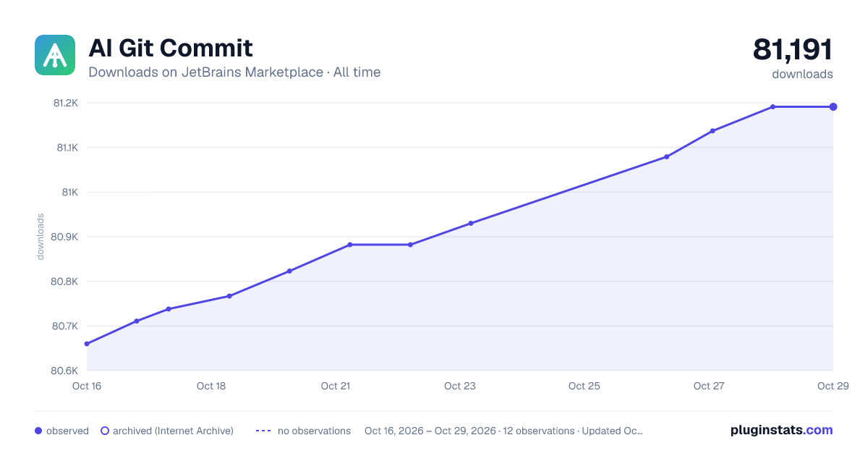
Task: Select the data point at the end of the flat segment before Oct 23
Action: pos(410,245)
